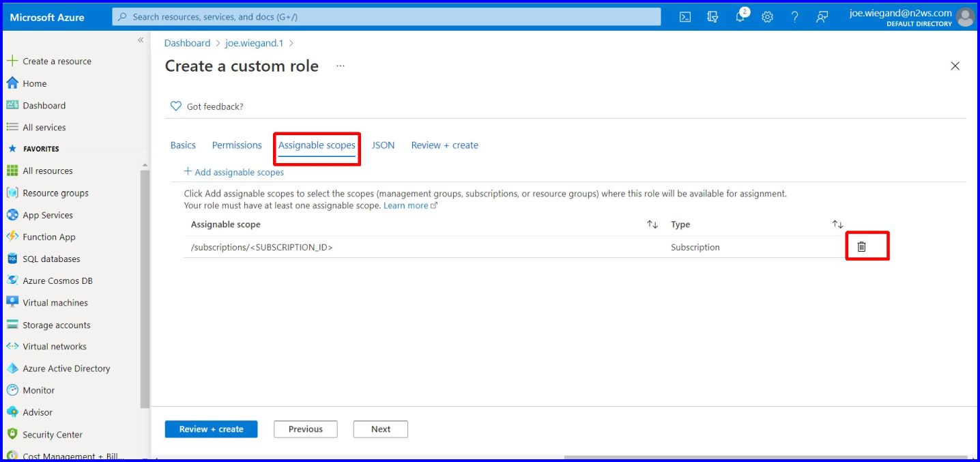The width and height of the screenshot is (980, 462).
Task: Switch to the Permissions tab
Action: click(x=237, y=145)
